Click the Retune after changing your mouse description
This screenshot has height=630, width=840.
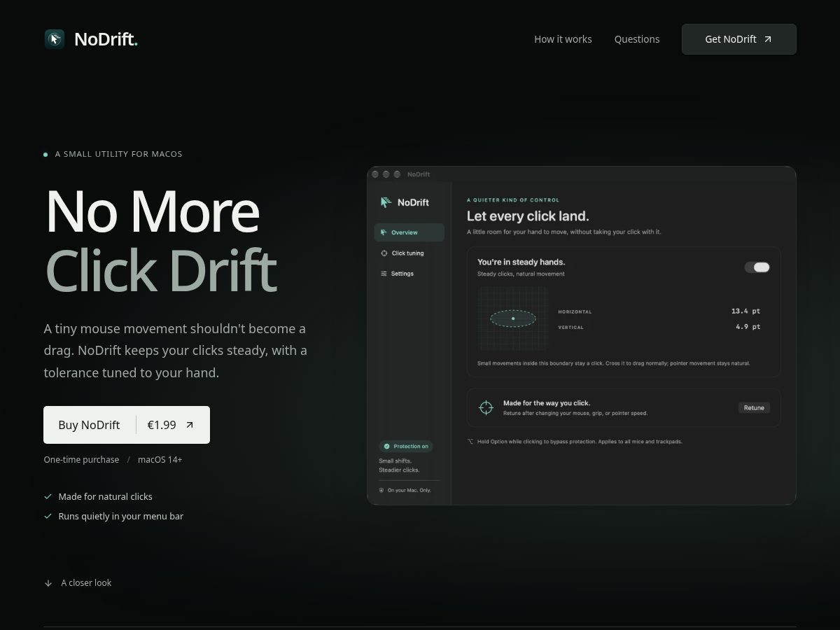tap(575, 413)
